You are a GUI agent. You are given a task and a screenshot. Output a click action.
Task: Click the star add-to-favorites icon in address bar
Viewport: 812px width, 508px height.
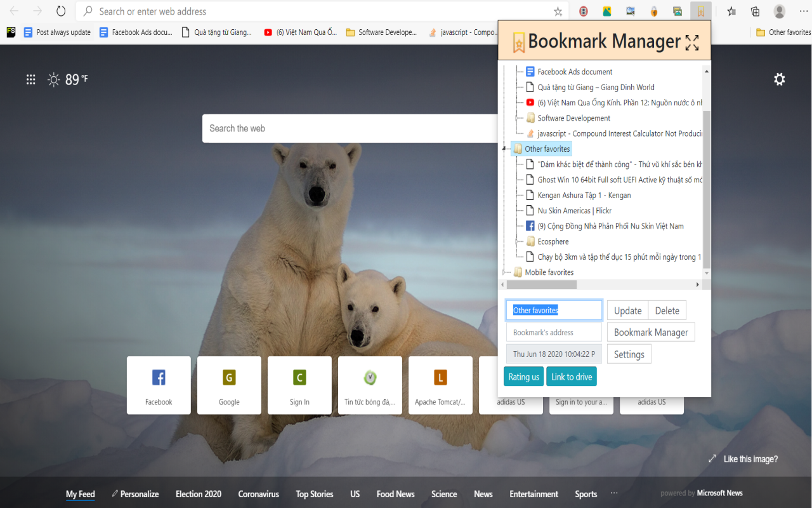click(558, 11)
